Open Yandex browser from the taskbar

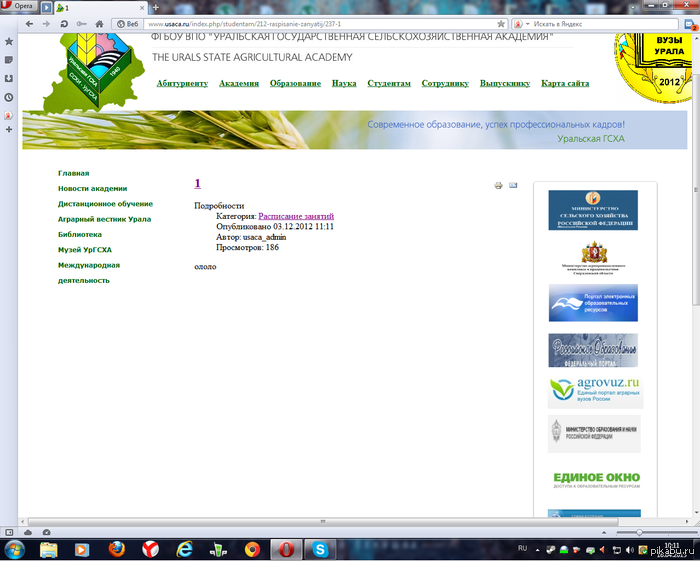pyautogui.click(x=150, y=549)
